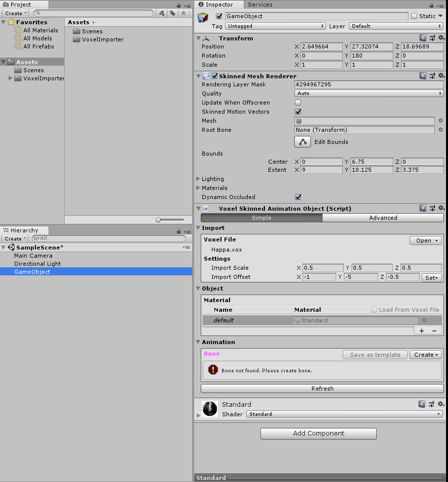
Task: Click search by type icon in Project
Action: 162,13
